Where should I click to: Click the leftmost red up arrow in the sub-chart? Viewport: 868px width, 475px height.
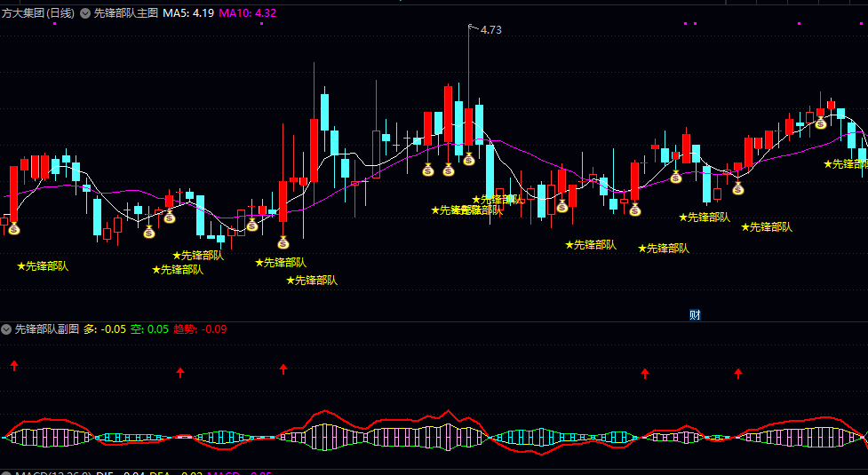[14, 365]
